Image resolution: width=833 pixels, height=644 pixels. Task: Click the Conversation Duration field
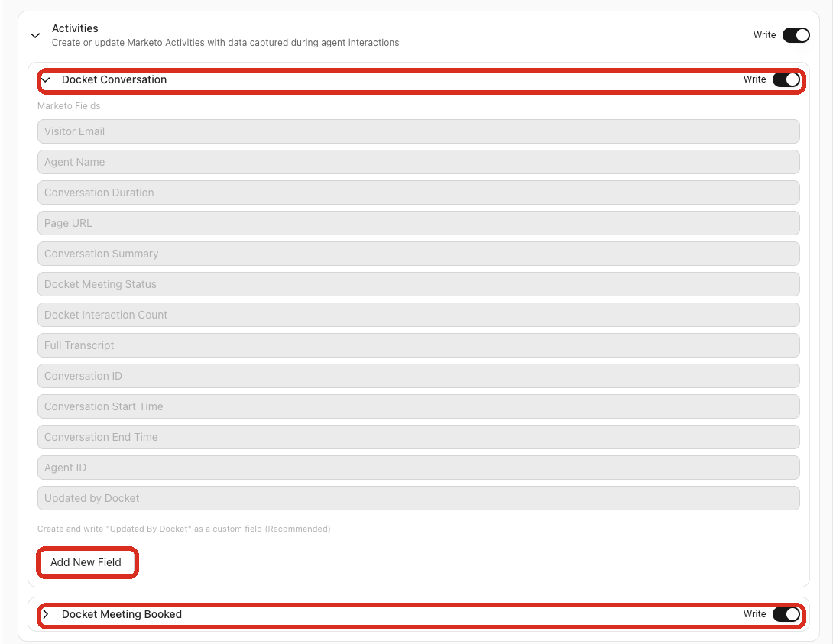coord(419,193)
